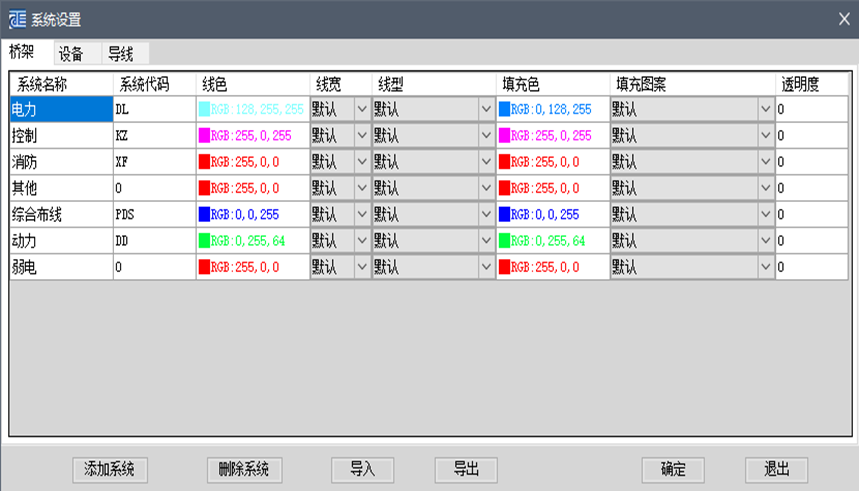
Task: Click the 透明度 column header
Action: 812,84
